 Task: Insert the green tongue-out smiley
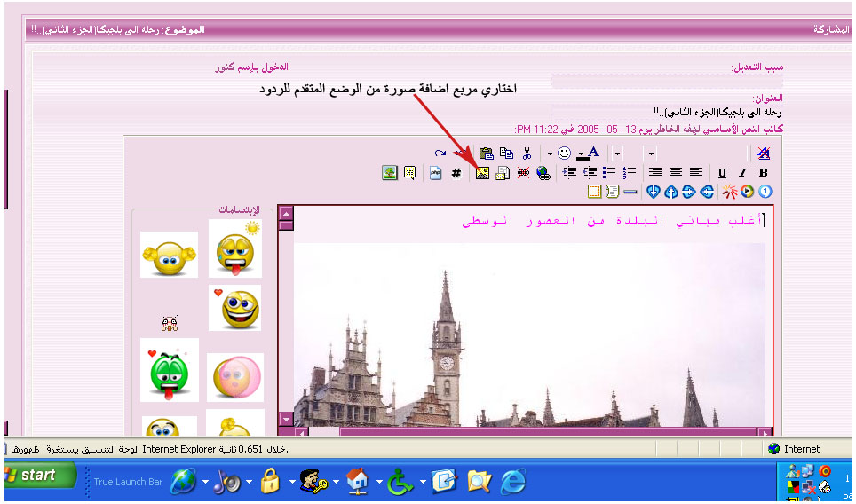click(169, 370)
